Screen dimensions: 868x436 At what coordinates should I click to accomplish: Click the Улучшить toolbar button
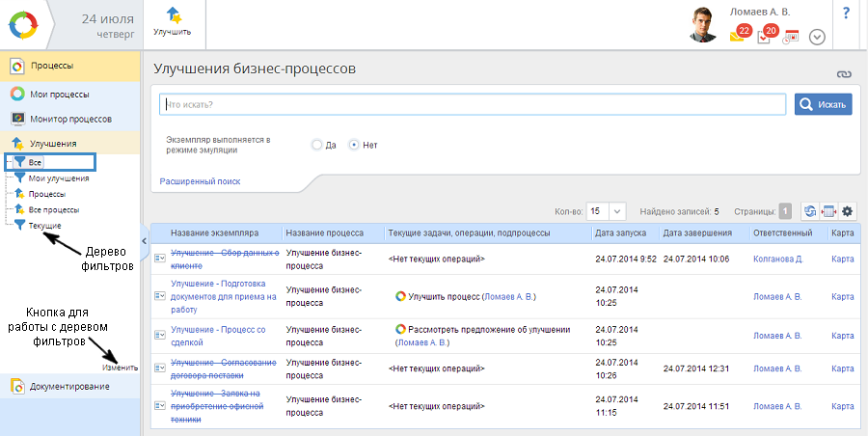pyautogui.click(x=172, y=21)
